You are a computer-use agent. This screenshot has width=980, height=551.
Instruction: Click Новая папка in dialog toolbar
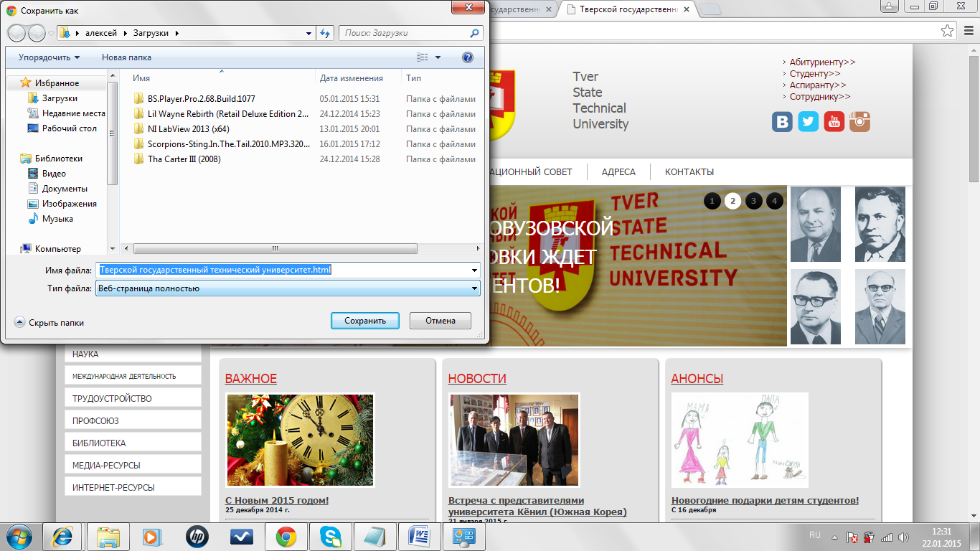point(126,57)
